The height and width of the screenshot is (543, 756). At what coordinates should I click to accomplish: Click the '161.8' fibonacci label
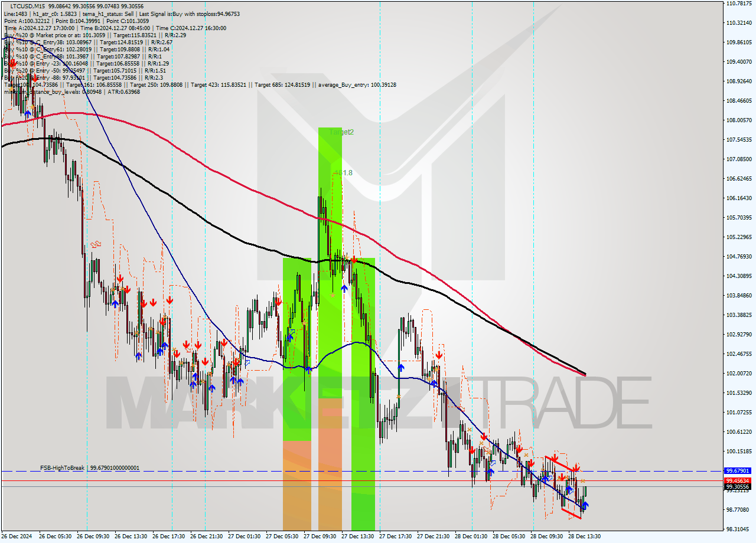[x=343, y=173]
